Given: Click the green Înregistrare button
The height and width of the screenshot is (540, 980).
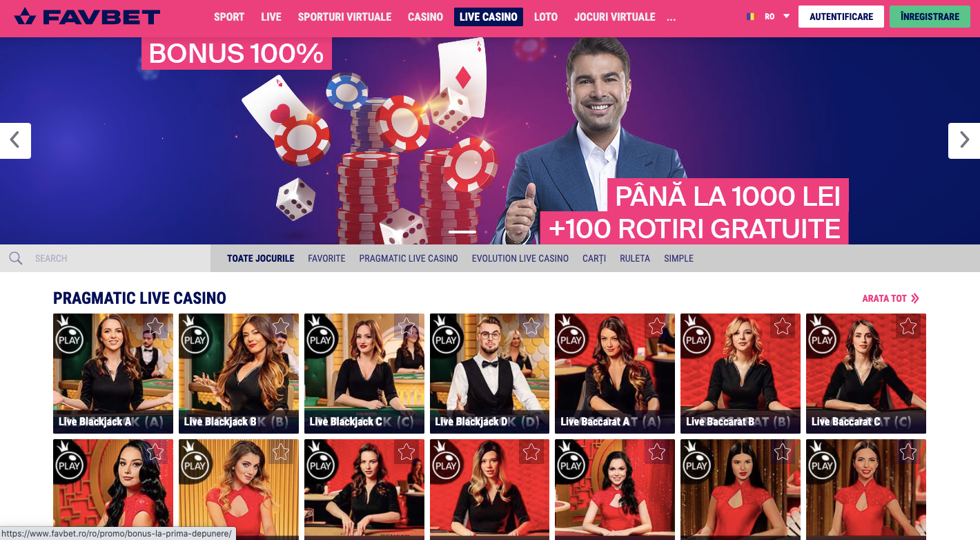Looking at the screenshot, I should [x=930, y=17].
